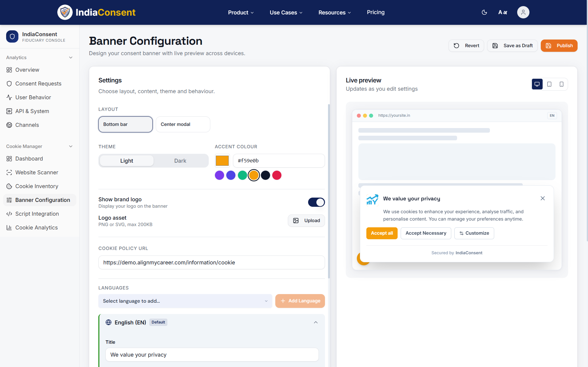Open Script Integration in the sidebar
588x367 pixels.
click(x=40, y=214)
